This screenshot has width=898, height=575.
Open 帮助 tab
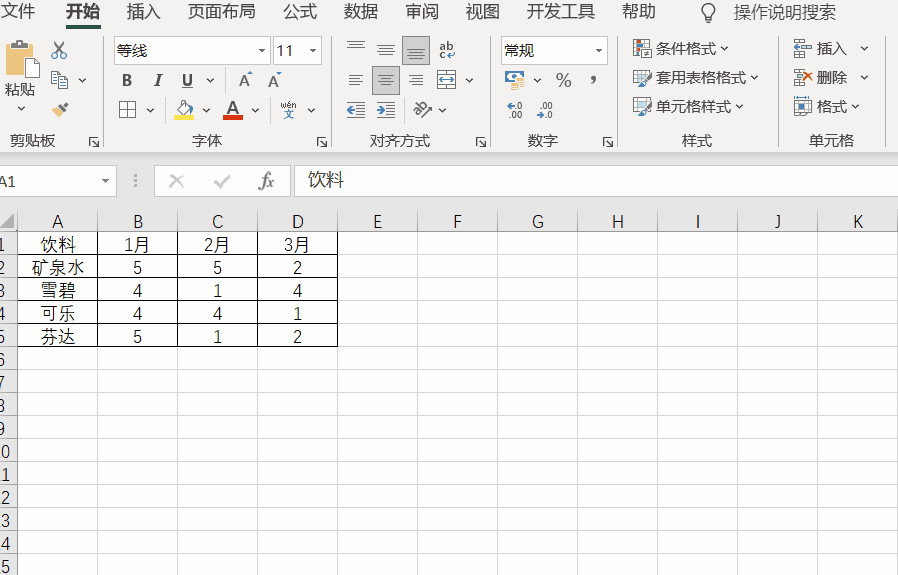(639, 11)
